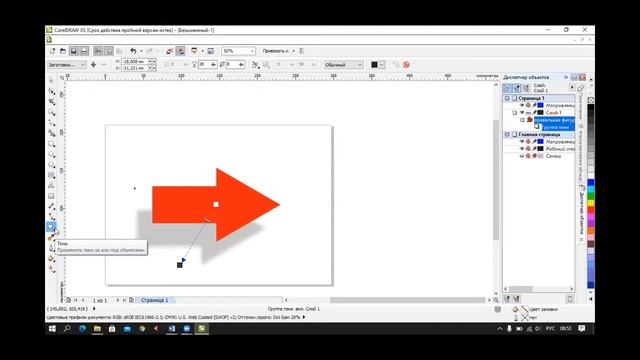Select the Главная страница row

coord(539,134)
